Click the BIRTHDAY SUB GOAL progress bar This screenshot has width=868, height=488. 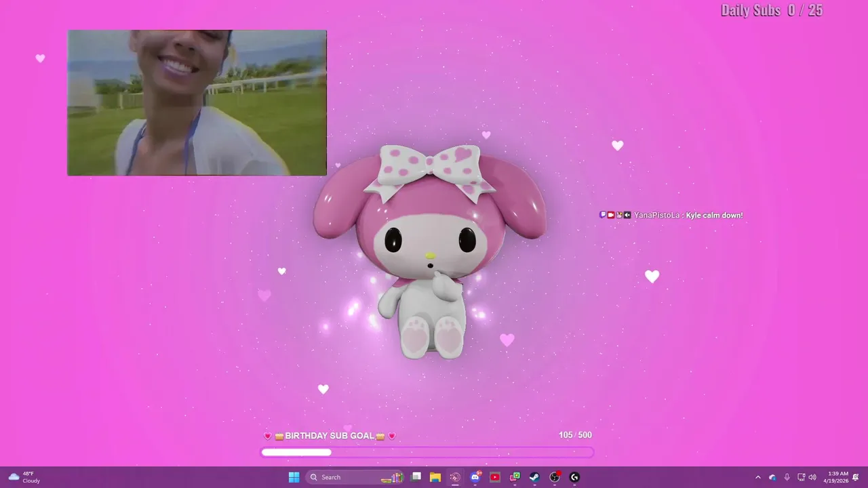(427, 452)
